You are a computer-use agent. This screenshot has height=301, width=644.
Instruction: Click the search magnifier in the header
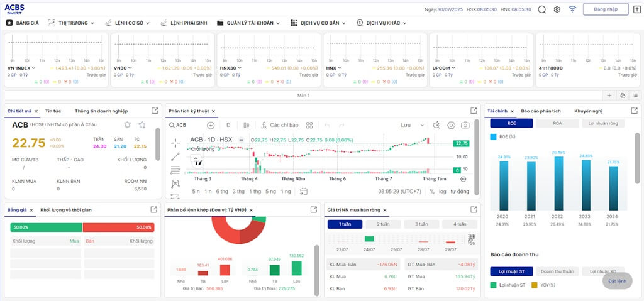click(x=542, y=9)
